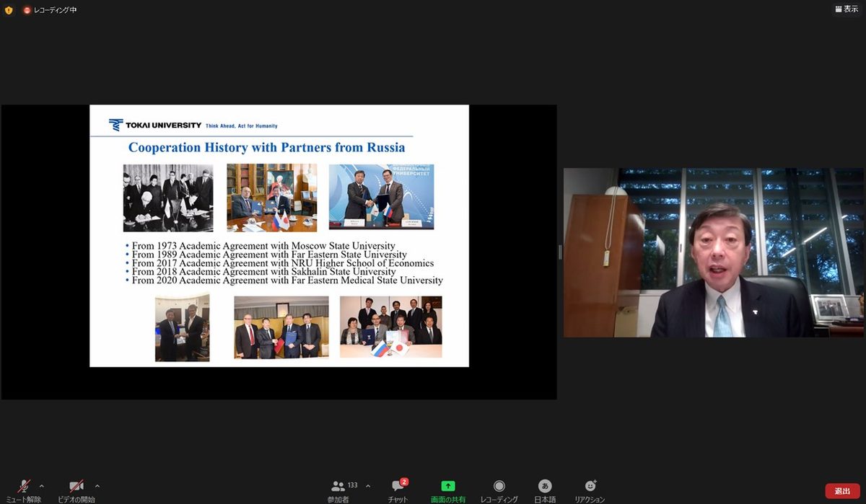Open the chat panel
Screen dimensions: 866x504
click(x=398, y=490)
